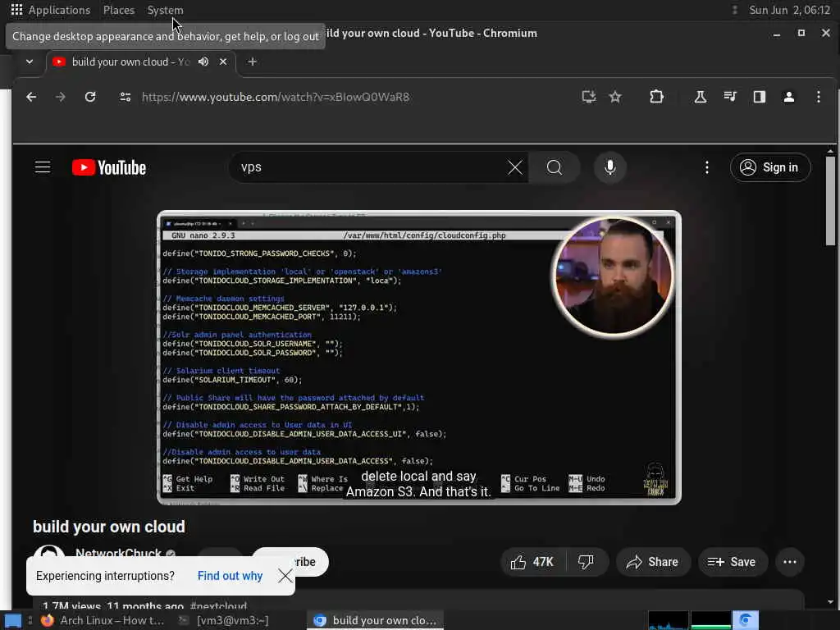Save the video to a playlist

(733, 562)
